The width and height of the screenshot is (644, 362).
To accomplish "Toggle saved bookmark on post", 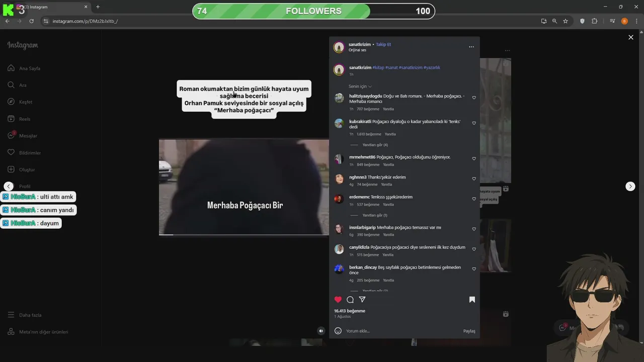I will click(472, 300).
